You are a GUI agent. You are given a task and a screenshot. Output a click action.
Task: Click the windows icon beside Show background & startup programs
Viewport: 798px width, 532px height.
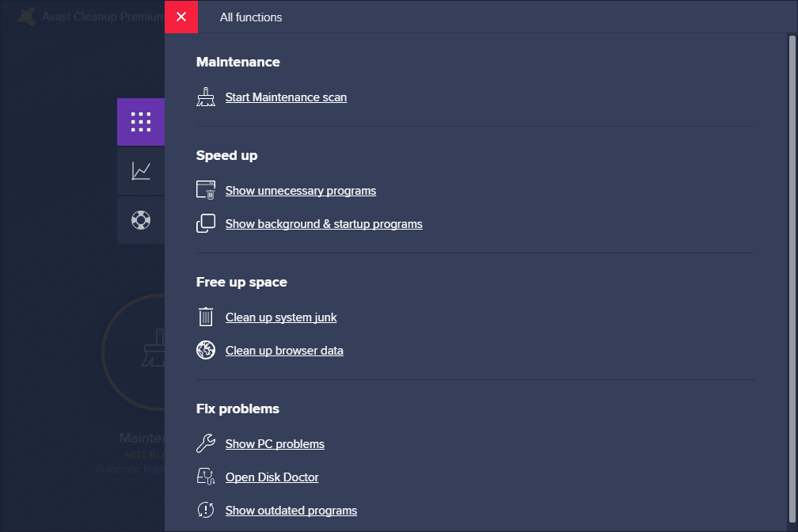tap(206, 223)
